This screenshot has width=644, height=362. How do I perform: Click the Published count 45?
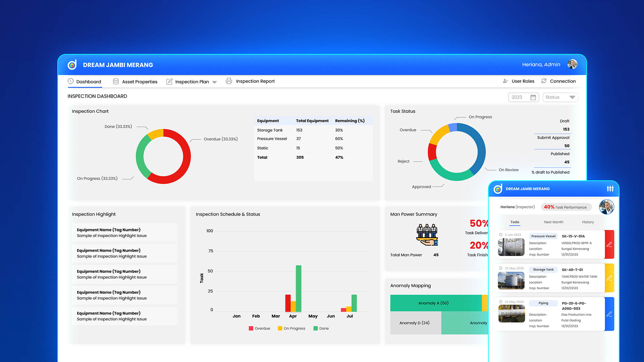(567, 162)
